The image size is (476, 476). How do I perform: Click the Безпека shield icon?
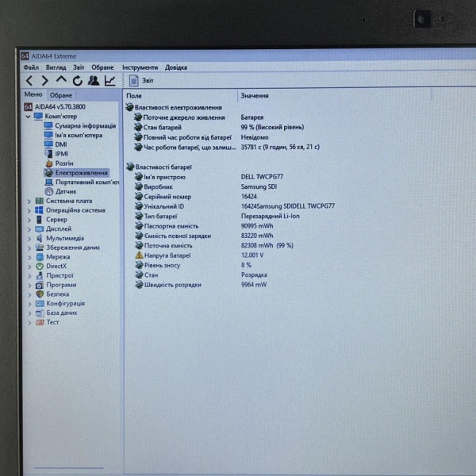click(x=40, y=294)
